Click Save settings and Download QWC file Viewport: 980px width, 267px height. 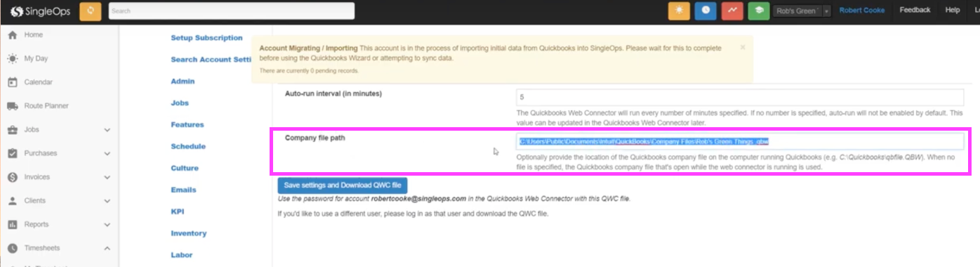pyautogui.click(x=343, y=185)
